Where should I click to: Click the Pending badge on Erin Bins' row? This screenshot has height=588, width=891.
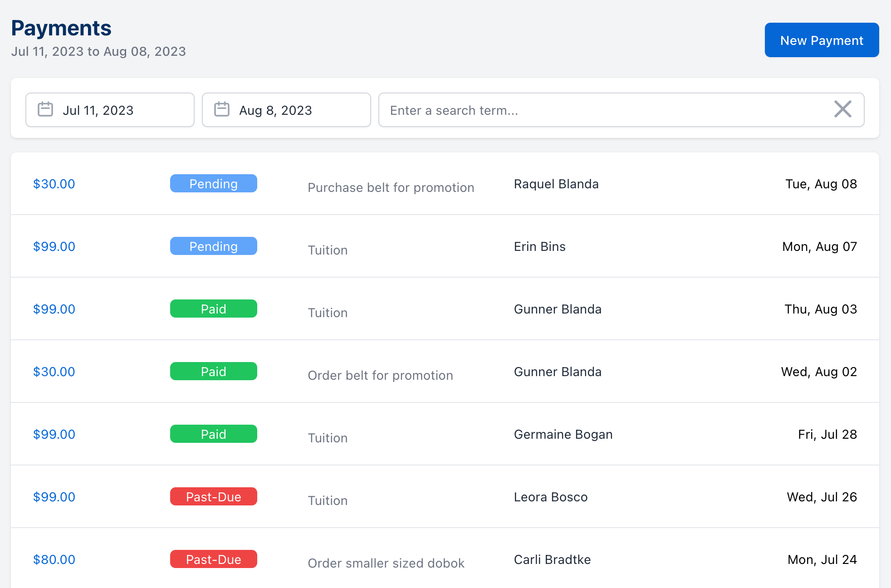(x=214, y=246)
